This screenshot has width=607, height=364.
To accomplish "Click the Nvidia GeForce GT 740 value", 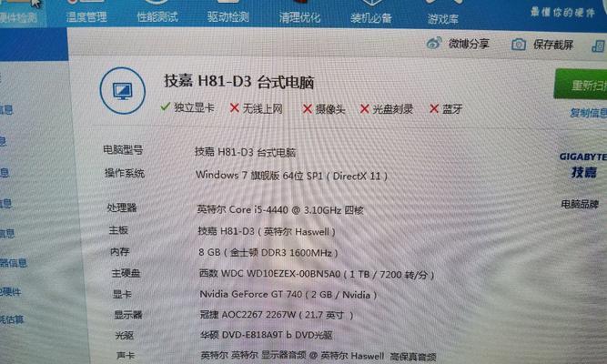I will pyautogui.click(x=288, y=294).
